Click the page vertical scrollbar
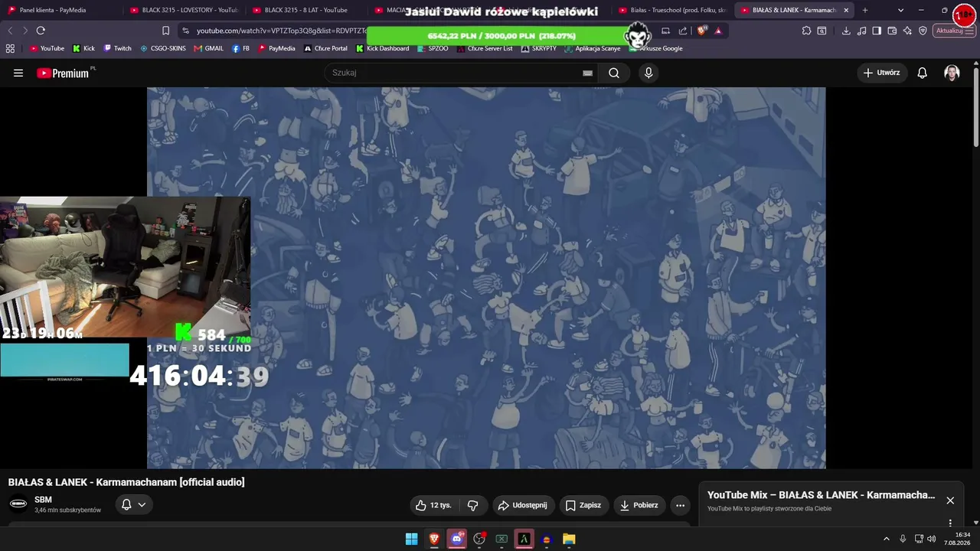Screen dimensions: 980x551 click(976, 107)
